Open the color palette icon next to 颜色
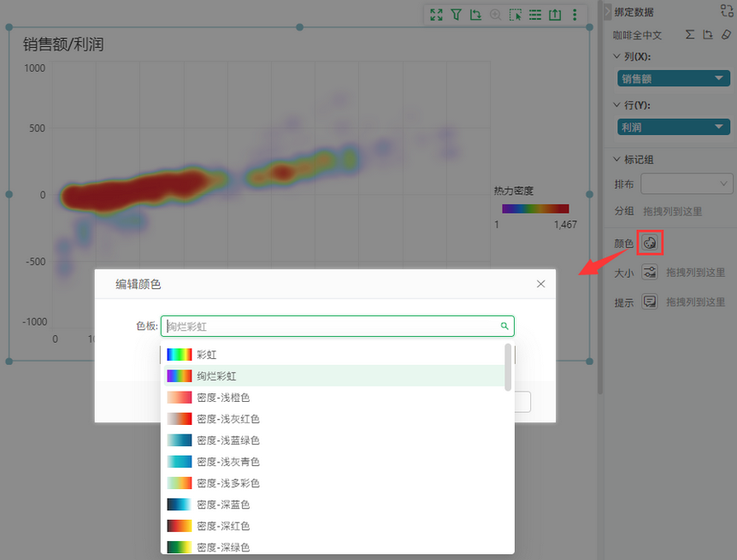The width and height of the screenshot is (737, 560). coord(650,243)
